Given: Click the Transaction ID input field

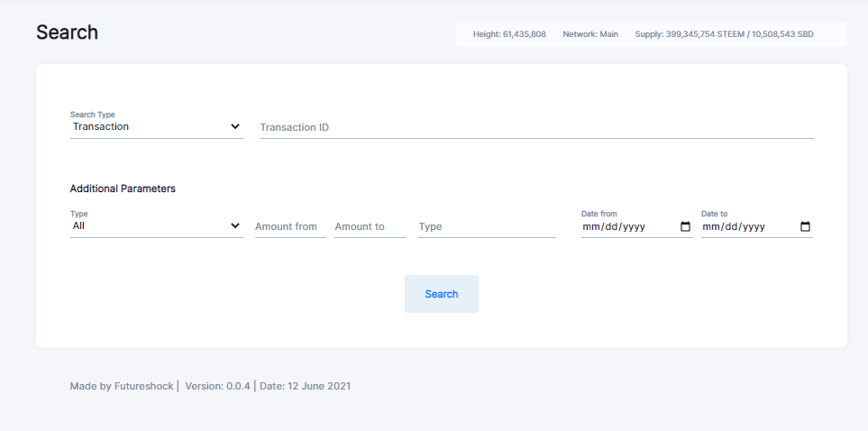Looking at the screenshot, I should [x=536, y=127].
